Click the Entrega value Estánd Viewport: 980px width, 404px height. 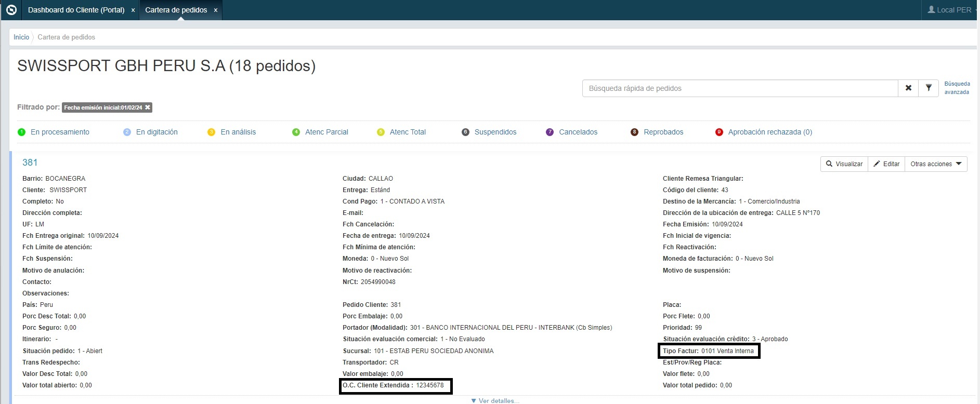(x=380, y=190)
